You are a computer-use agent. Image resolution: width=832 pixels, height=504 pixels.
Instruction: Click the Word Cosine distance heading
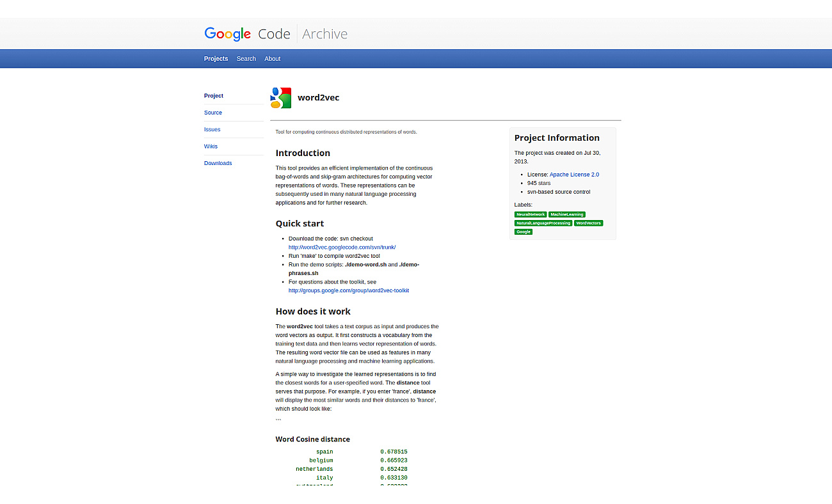[x=313, y=439]
